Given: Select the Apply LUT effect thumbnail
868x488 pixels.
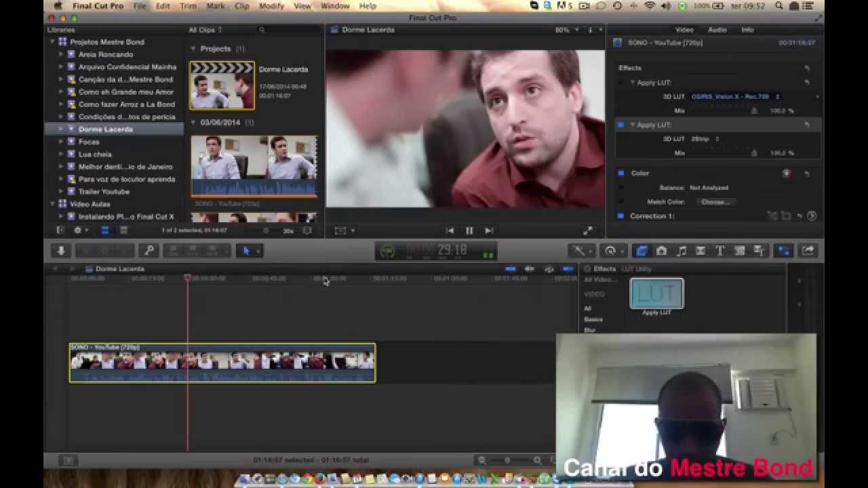Looking at the screenshot, I should [x=656, y=293].
